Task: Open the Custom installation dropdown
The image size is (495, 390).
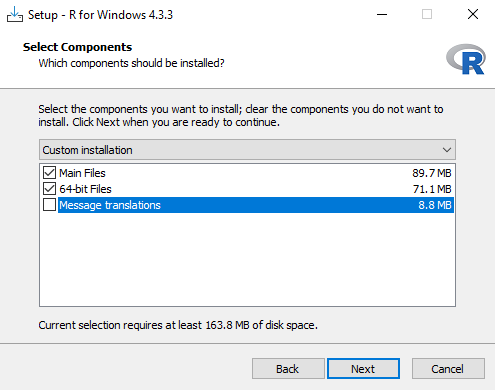Action: [x=247, y=150]
